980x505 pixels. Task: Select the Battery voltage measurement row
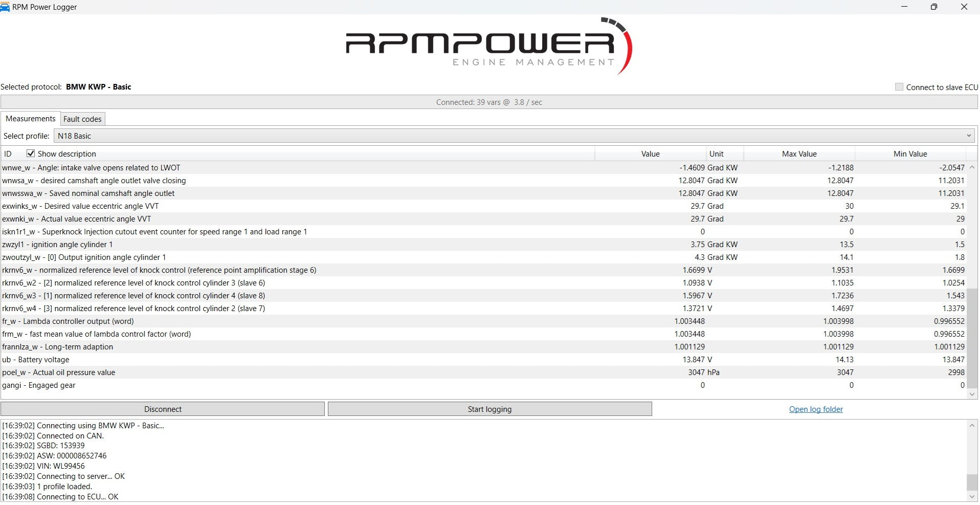[307, 360]
